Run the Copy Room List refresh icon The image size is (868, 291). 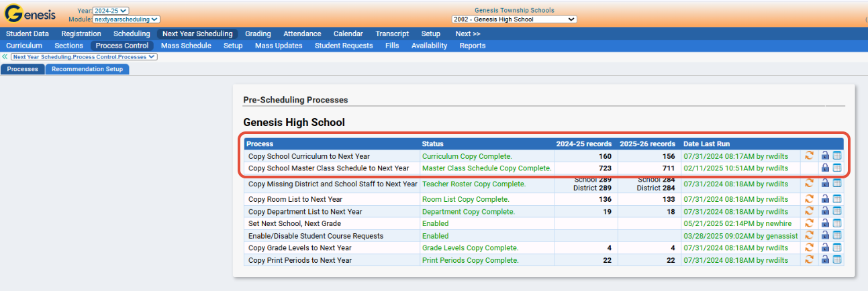809,199
